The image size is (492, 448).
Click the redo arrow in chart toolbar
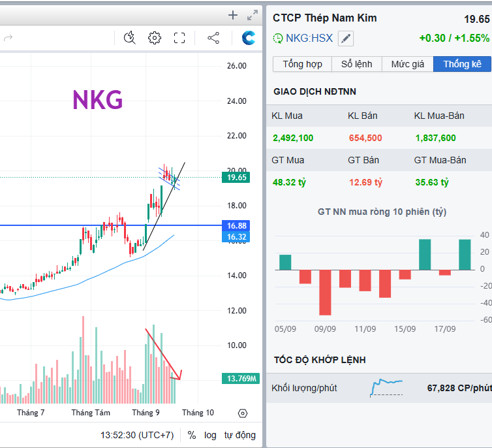click(x=8, y=38)
